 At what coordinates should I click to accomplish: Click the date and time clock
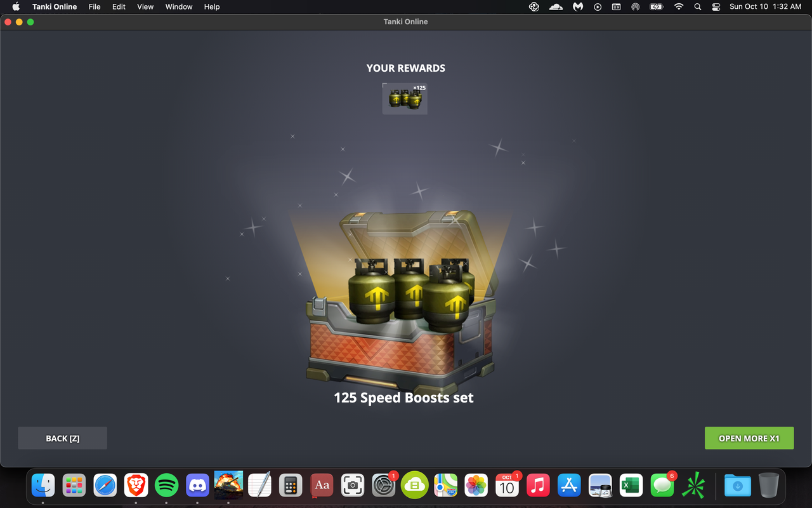tap(765, 6)
